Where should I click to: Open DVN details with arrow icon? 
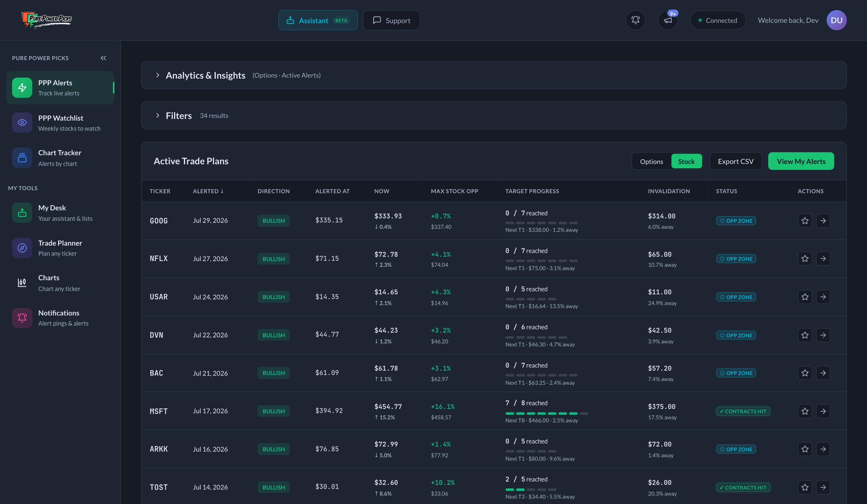click(x=823, y=335)
